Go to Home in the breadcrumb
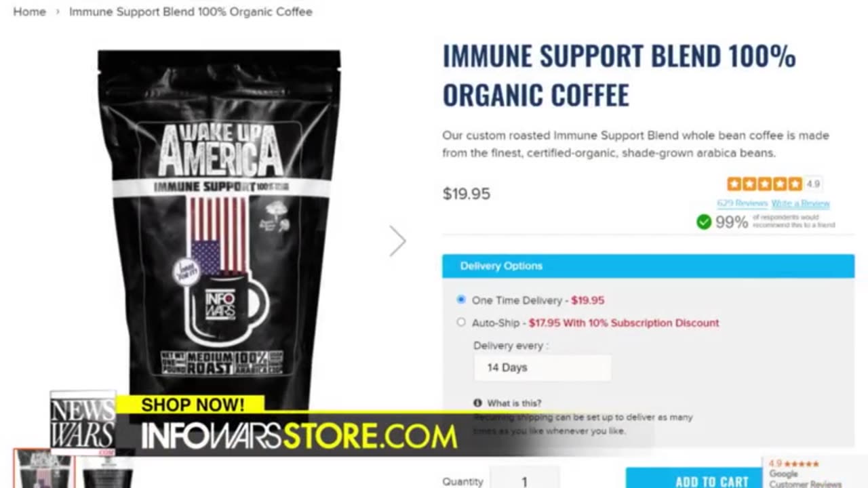 30,12
